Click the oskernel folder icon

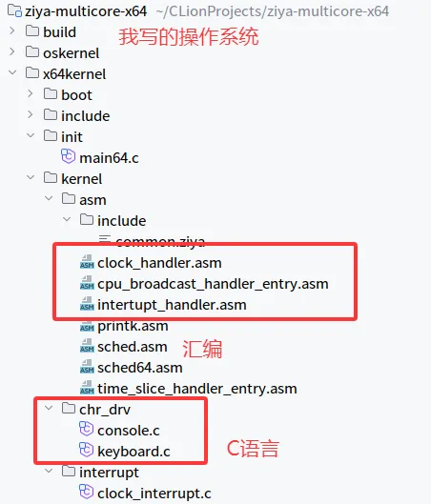pos(32,51)
